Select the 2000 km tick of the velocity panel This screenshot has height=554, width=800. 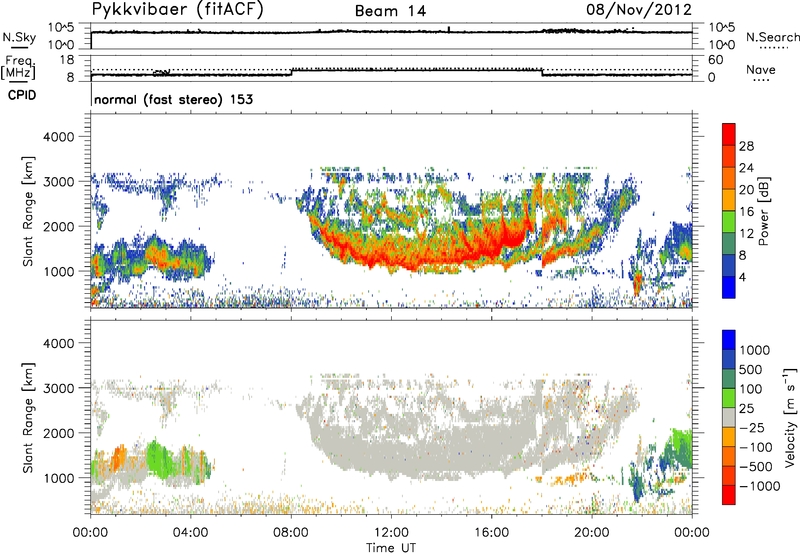coord(58,433)
